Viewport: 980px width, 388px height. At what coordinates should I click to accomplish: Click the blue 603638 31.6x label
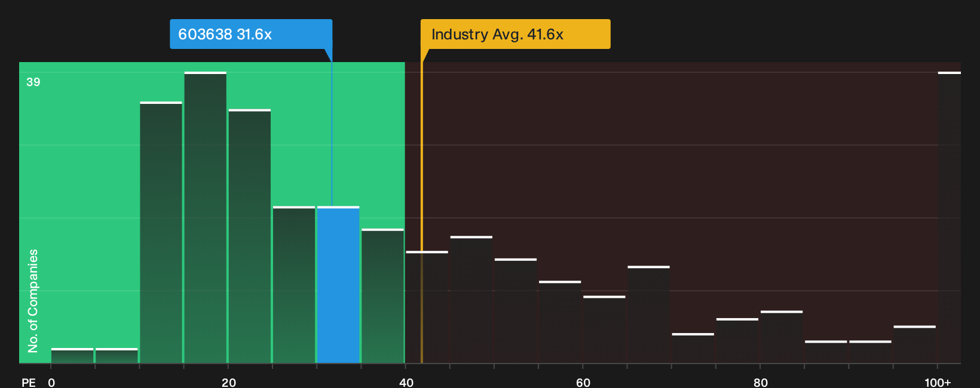(251, 34)
